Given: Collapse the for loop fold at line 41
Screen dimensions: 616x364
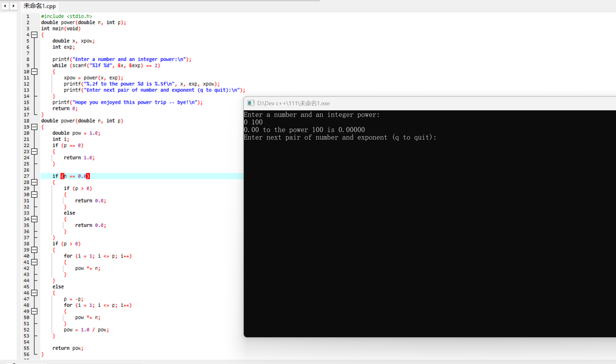Looking at the screenshot, I should [34, 262].
